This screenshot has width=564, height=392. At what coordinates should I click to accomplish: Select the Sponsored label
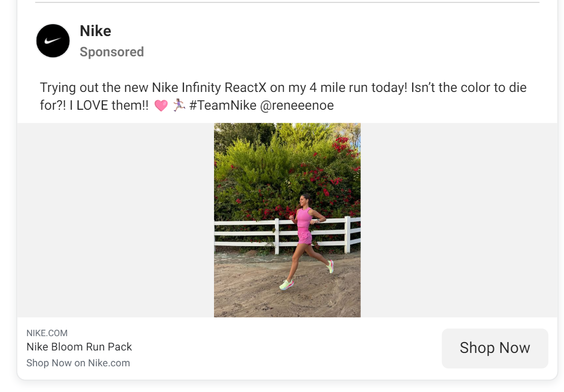coord(112,51)
